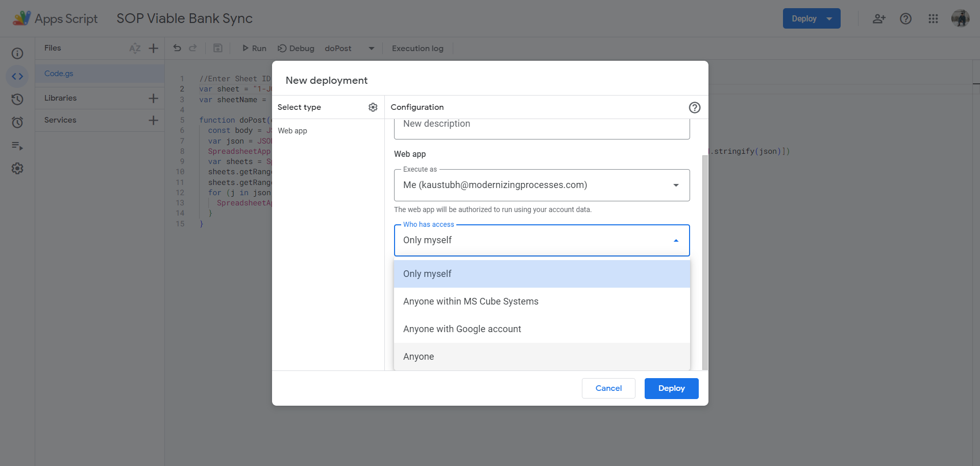The image size is (980, 466).
Task: Collapse the Who has access dropdown
Action: click(542, 240)
